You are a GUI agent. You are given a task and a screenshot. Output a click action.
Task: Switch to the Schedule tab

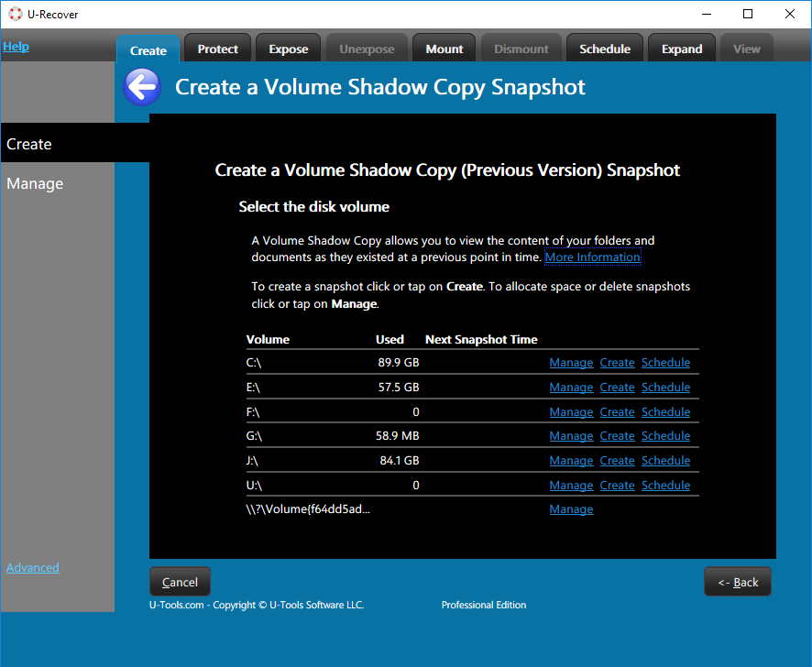(604, 48)
